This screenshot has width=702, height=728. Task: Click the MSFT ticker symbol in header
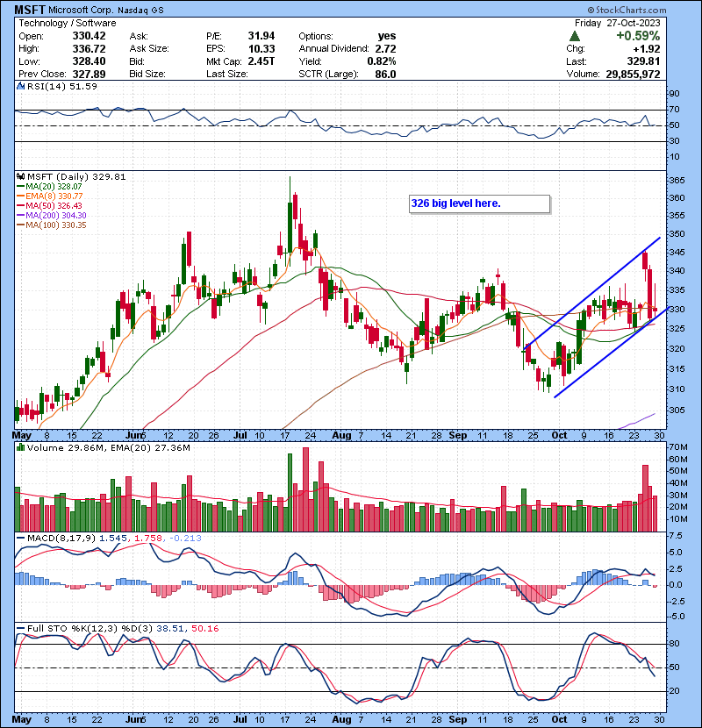(x=29, y=10)
